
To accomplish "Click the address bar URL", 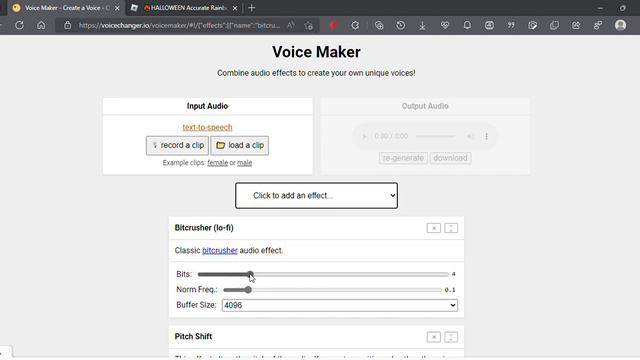I will (x=180, y=25).
